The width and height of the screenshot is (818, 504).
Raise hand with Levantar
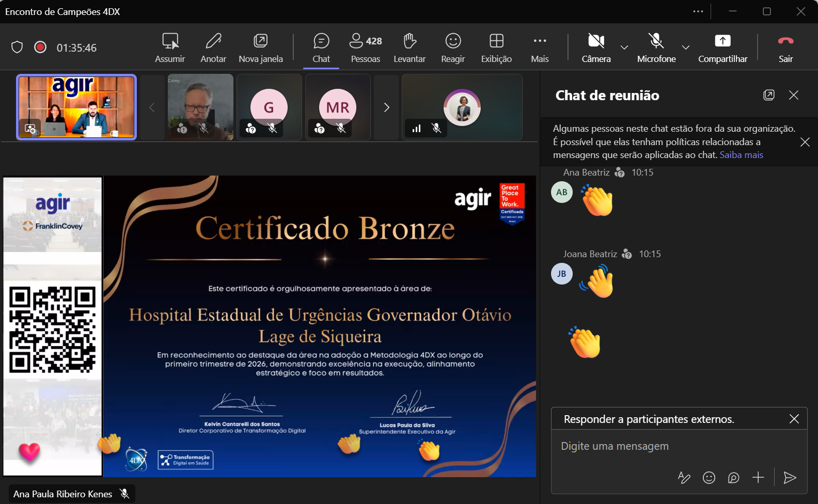(410, 48)
